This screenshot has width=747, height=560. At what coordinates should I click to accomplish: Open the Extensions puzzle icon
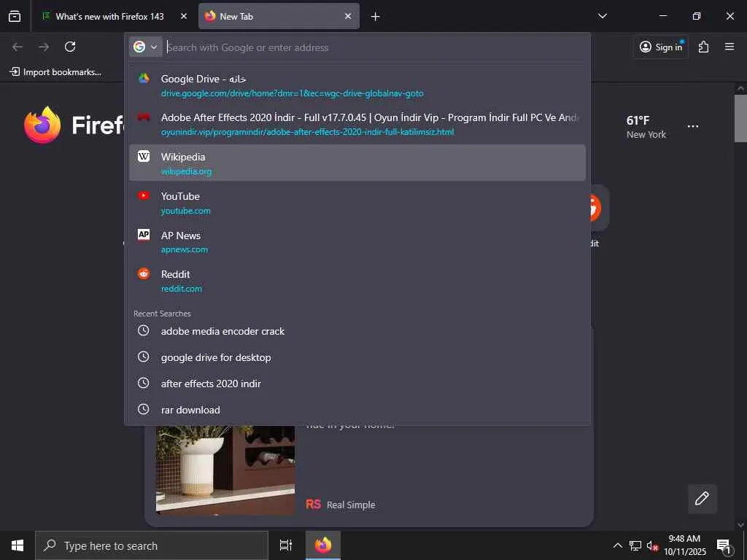point(704,47)
